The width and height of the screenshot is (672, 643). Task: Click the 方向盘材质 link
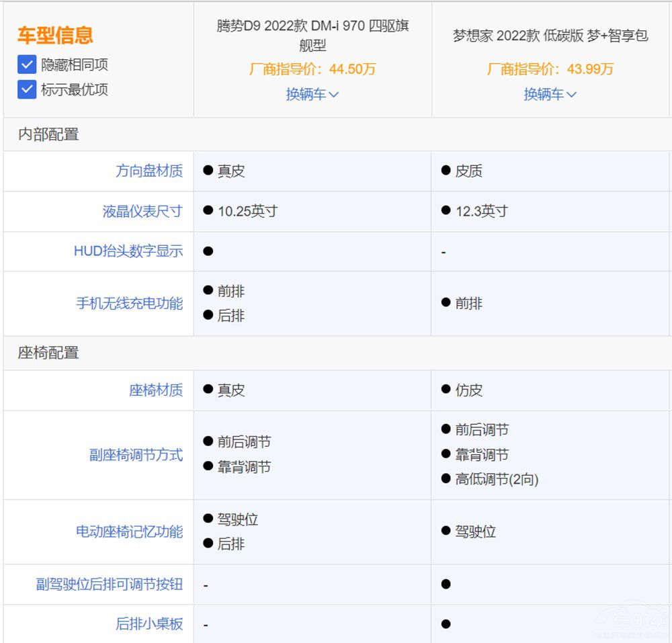pos(149,171)
